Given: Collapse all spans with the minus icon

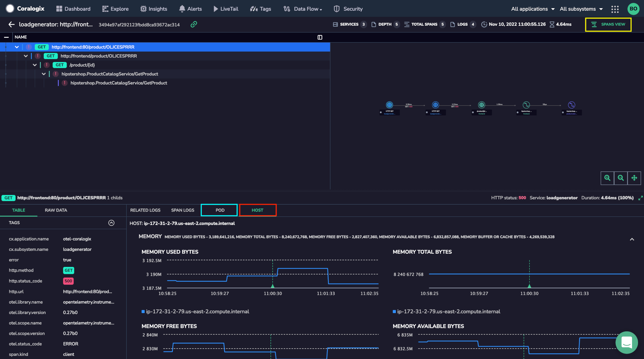Looking at the screenshot, I should [x=6, y=37].
